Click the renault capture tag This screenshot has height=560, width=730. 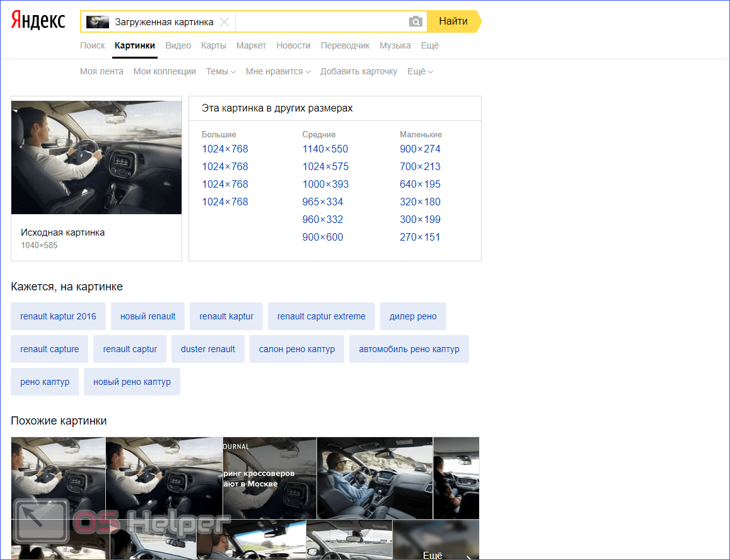pyautogui.click(x=49, y=349)
